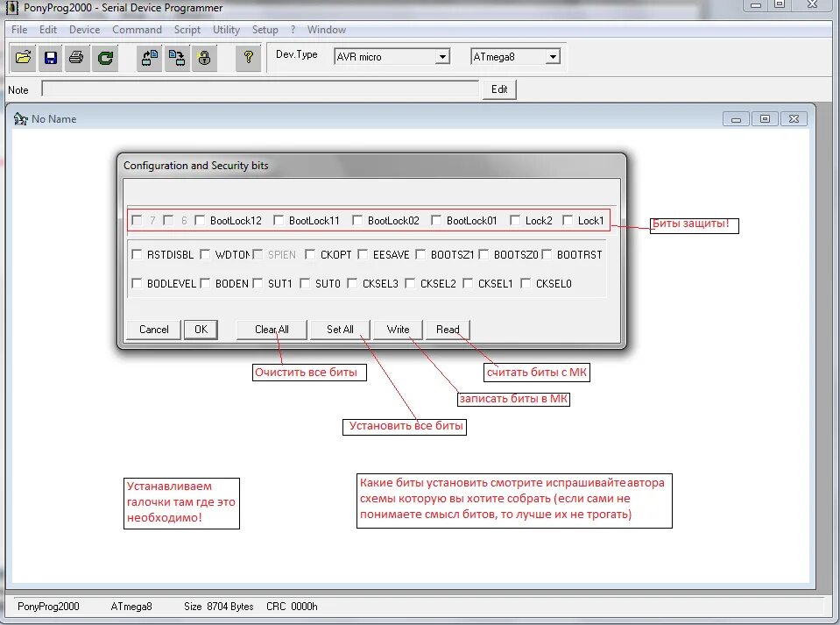Open device file toolbar icon
The height and width of the screenshot is (625, 840).
coord(23,57)
